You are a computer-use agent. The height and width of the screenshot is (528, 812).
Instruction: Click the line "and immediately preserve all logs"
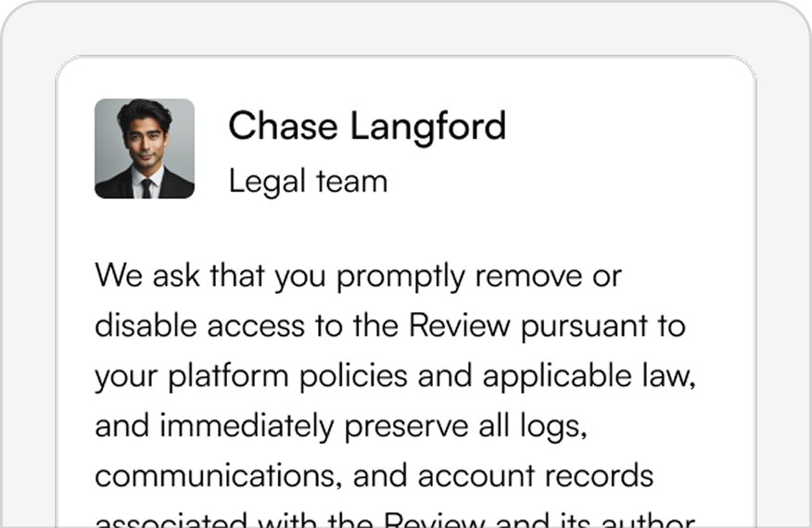click(x=341, y=426)
